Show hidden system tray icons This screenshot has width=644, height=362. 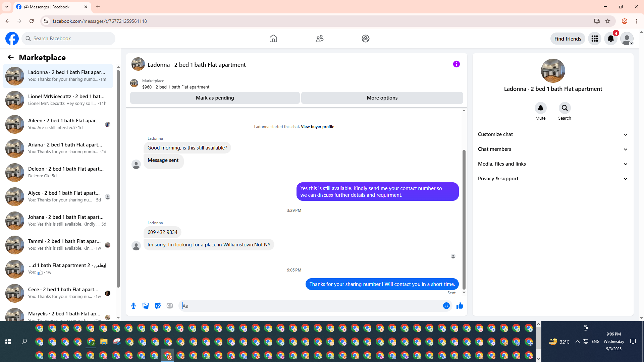(x=577, y=342)
